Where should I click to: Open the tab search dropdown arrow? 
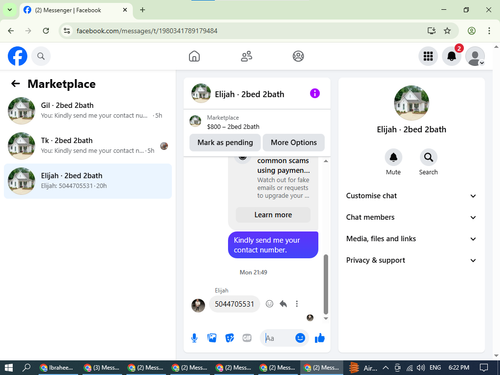pyautogui.click(x=10, y=10)
